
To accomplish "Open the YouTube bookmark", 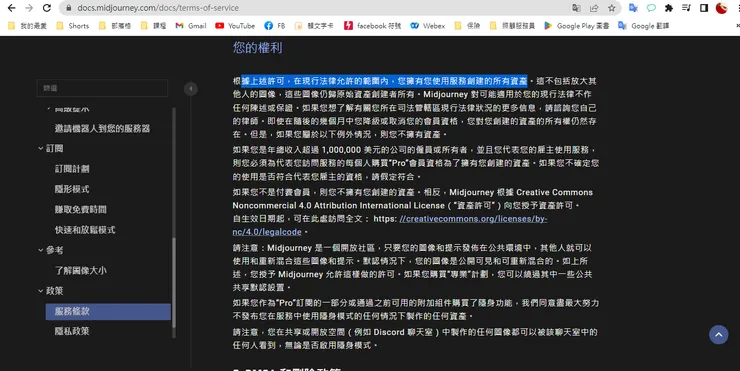I will (235, 26).
